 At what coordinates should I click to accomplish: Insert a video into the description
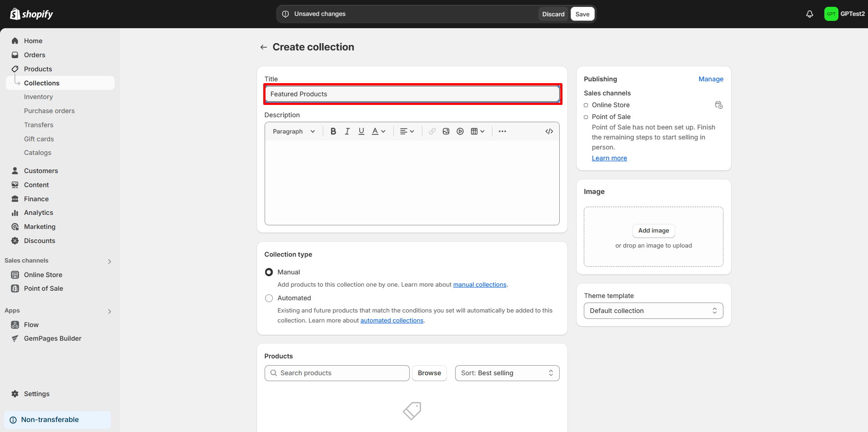point(460,131)
